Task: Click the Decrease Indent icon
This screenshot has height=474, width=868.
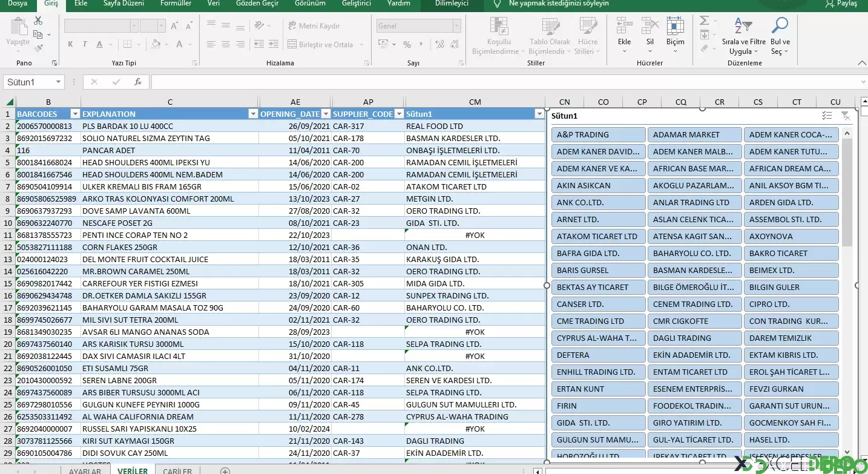Action: [x=259, y=44]
